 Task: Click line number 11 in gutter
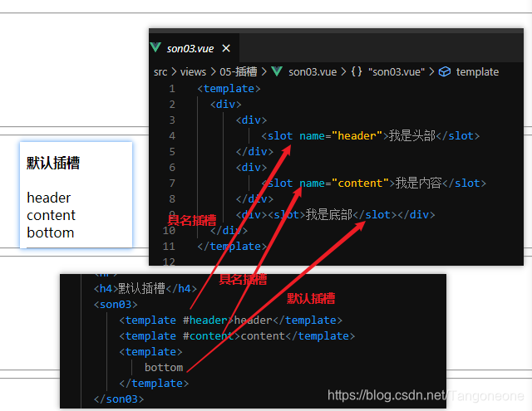pos(169,247)
